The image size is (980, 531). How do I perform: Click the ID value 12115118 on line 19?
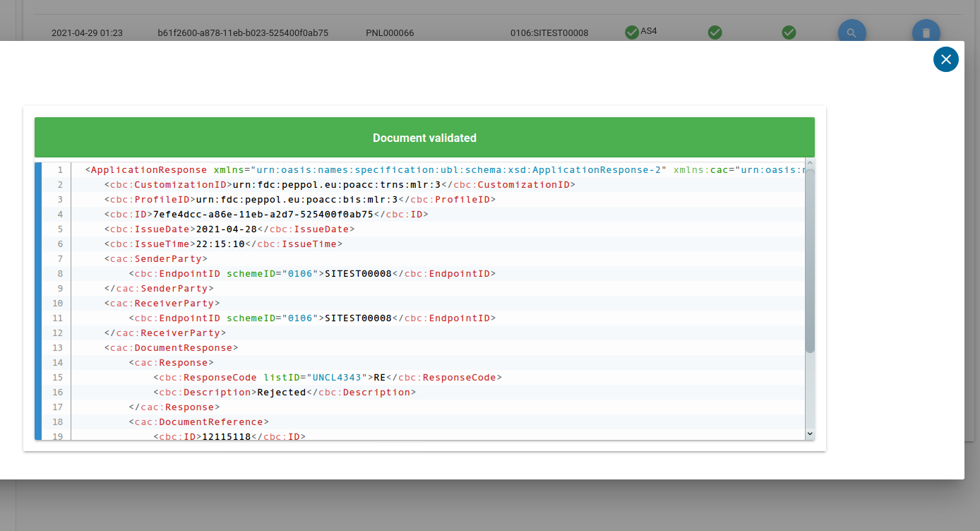[x=226, y=437]
